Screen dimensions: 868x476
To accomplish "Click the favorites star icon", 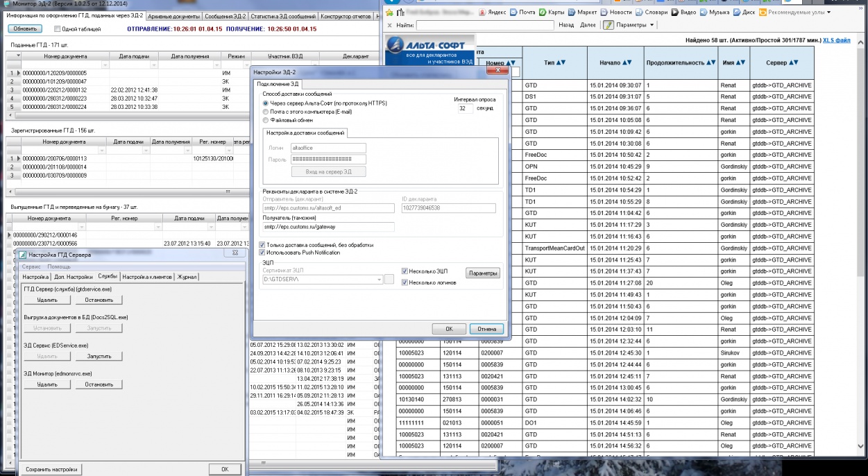I will tap(390, 12).
